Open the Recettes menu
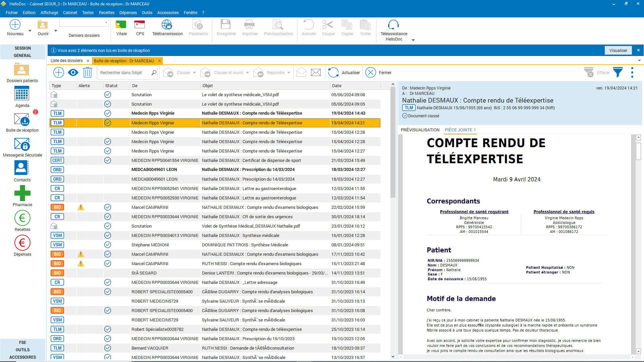Viewport: 644px width, 362px height. click(107, 12)
